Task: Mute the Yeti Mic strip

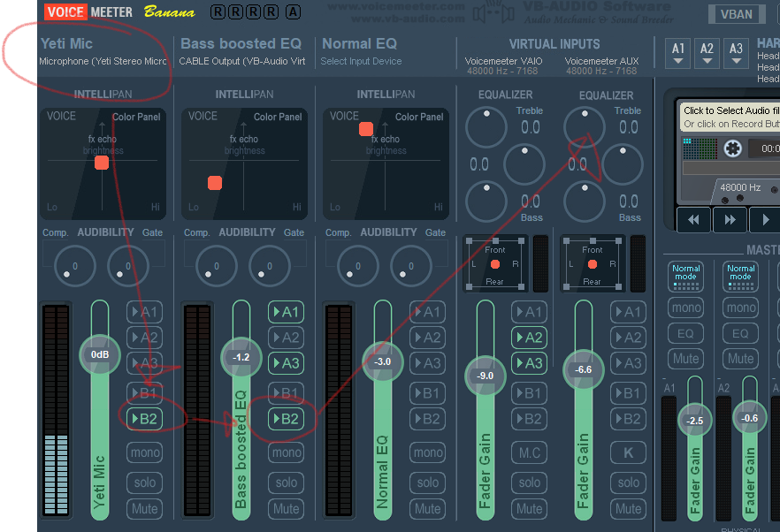Action: tap(144, 509)
